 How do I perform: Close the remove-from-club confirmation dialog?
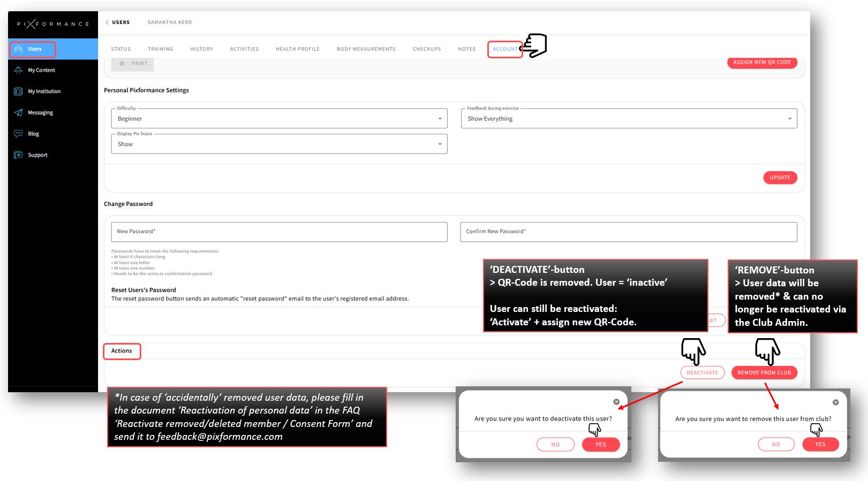click(x=835, y=402)
